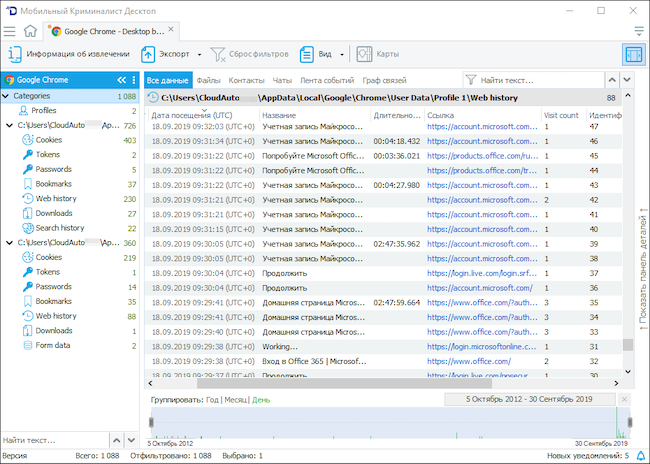Open the Export dropdown arrow

pos(200,53)
